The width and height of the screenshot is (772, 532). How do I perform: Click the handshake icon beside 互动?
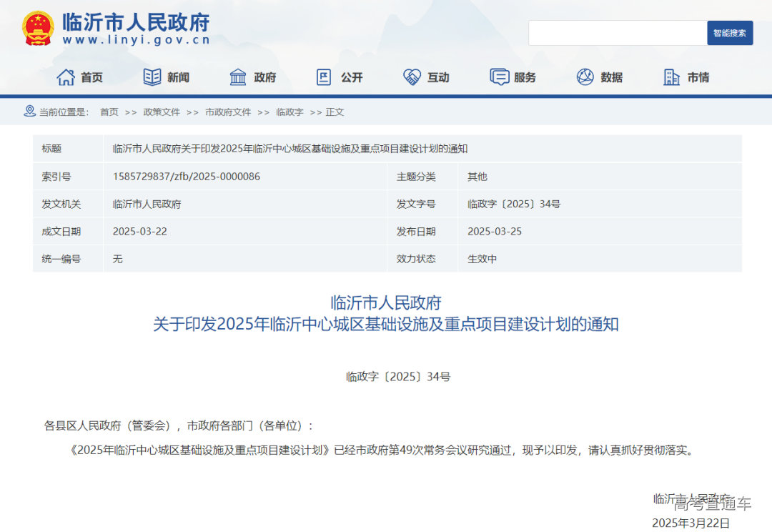[x=412, y=77]
